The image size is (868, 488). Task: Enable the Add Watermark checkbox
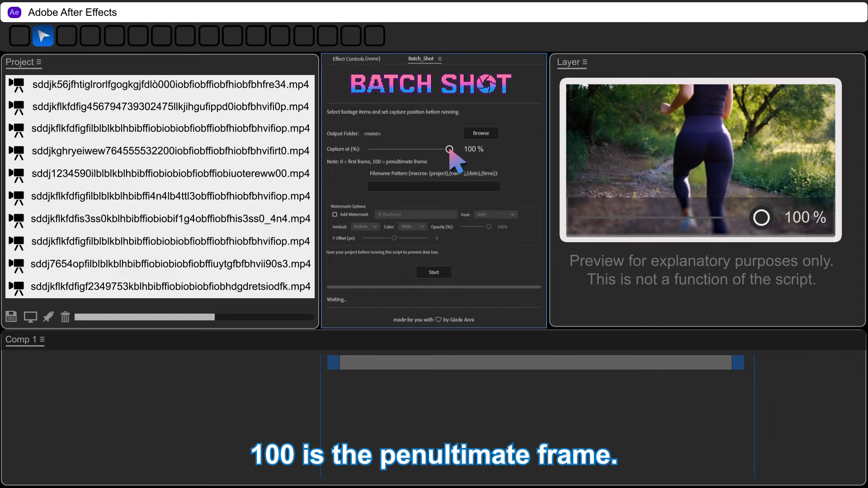335,215
